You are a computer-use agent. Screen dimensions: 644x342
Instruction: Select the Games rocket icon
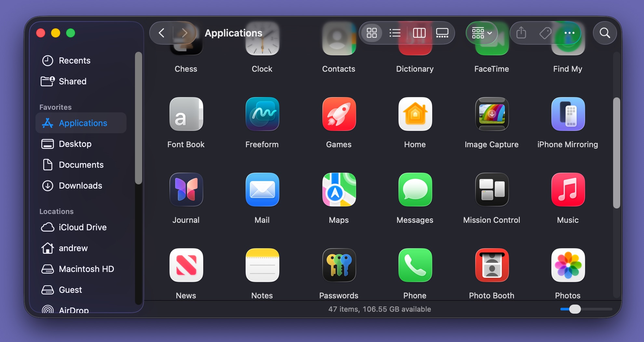339,114
